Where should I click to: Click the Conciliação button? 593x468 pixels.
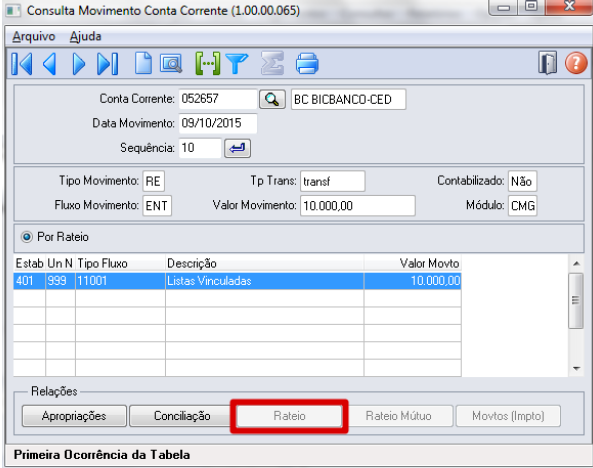pos(182,416)
